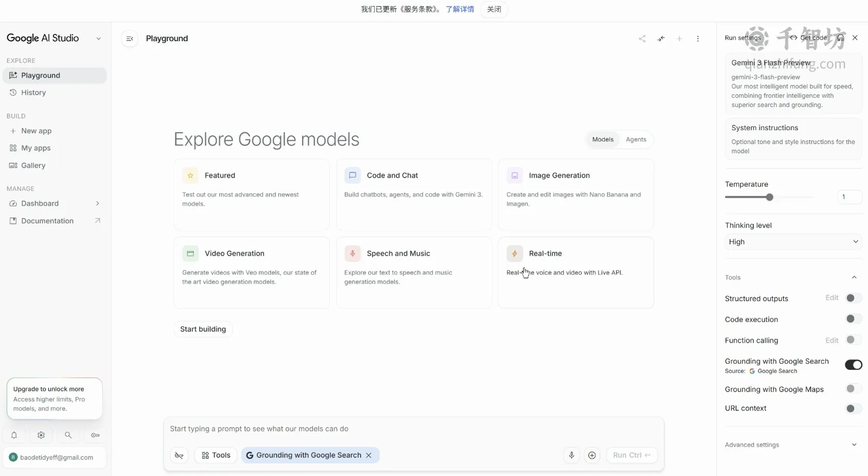Screen dimensions: 868x476
Task: Click the Get code button
Action: click(808, 38)
